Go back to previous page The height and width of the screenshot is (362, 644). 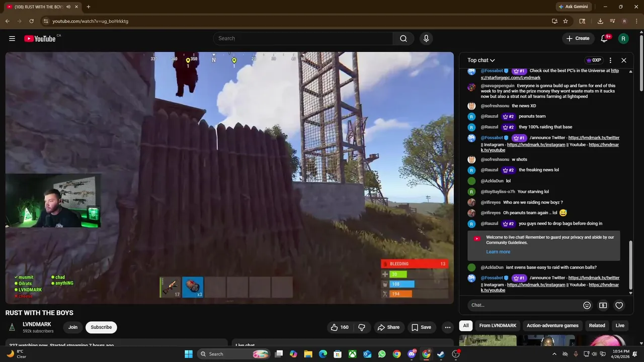click(x=7, y=21)
